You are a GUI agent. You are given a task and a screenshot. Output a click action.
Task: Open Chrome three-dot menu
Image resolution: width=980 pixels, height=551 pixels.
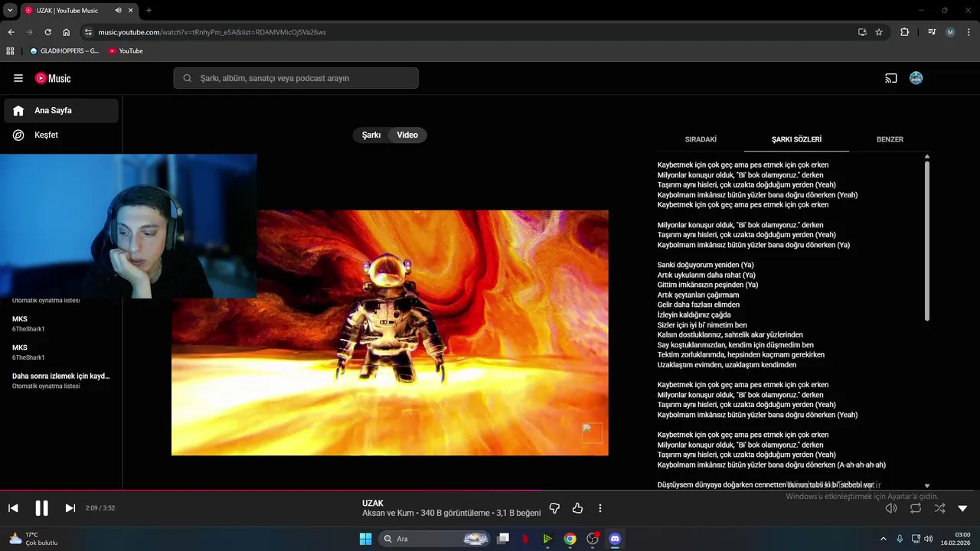(969, 32)
